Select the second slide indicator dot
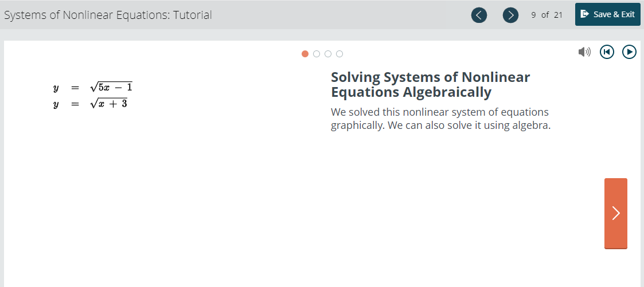The image size is (644, 287). pos(316,54)
